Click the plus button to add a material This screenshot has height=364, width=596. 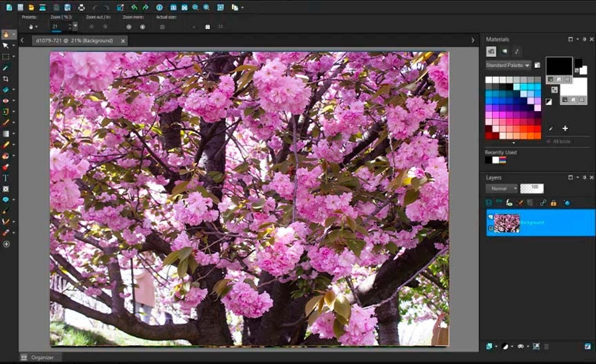[x=565, y=128]
